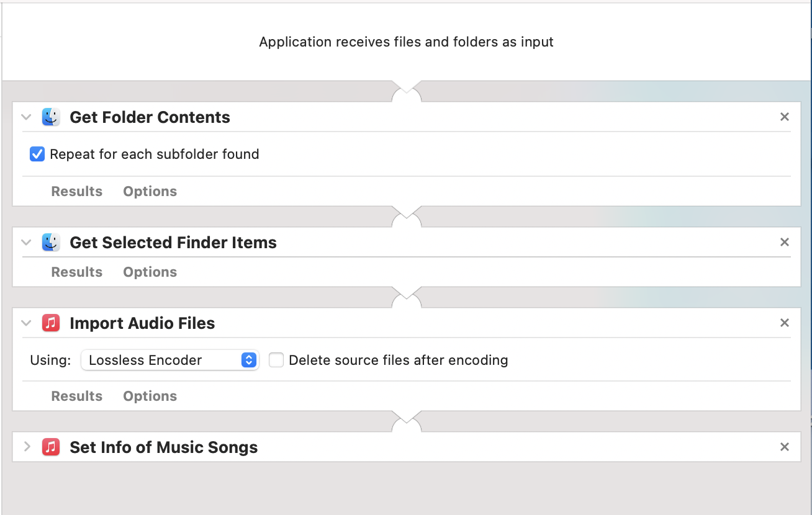812x515 pixels.
Task: Remove the Set Info of Music Songs action
Action: [785, 447]
